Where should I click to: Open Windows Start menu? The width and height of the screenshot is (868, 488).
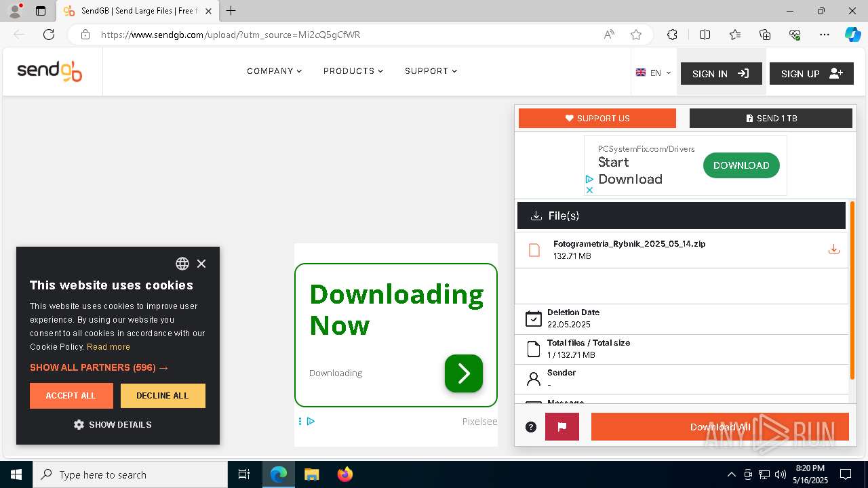point(16,474)
